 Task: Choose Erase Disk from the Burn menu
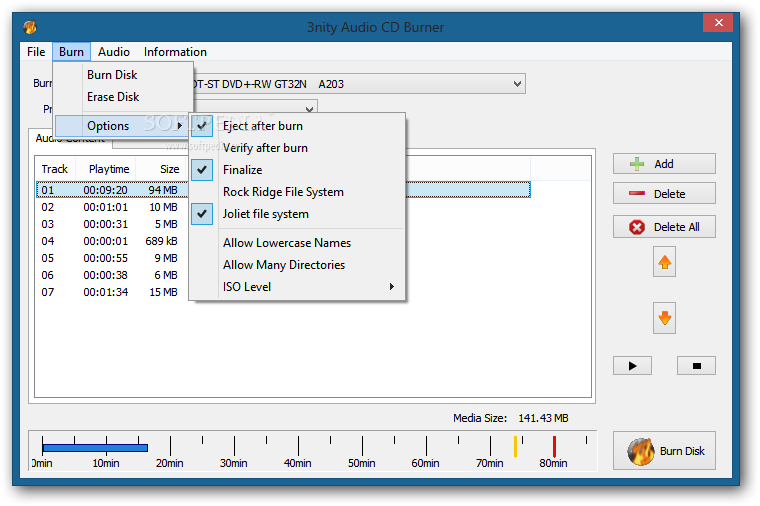tap(123, 97)
